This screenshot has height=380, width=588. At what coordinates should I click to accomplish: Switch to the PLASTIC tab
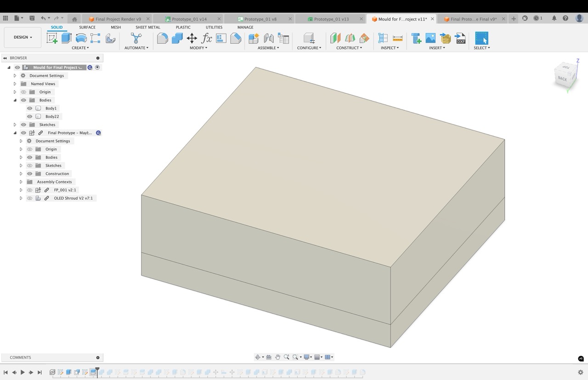point(183,27)
